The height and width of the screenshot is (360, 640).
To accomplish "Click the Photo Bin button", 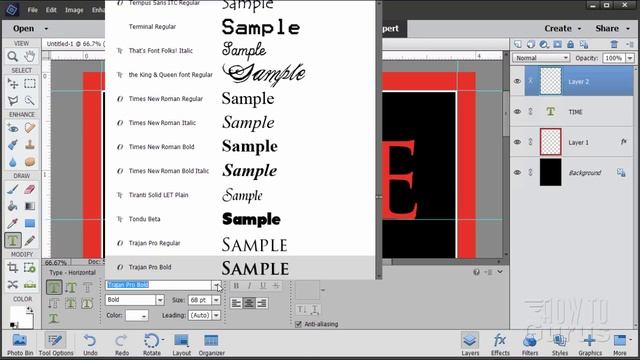I will [20, 344].
